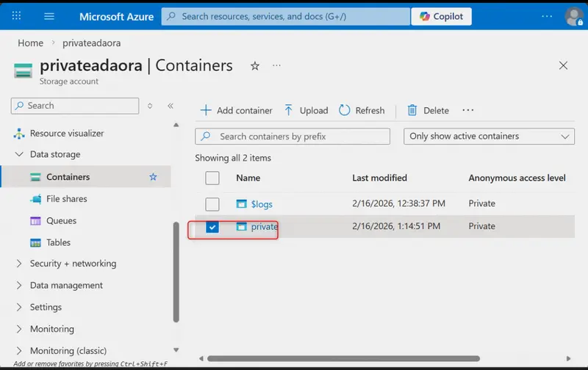Click the $logs container icon

tap(242, 204)
